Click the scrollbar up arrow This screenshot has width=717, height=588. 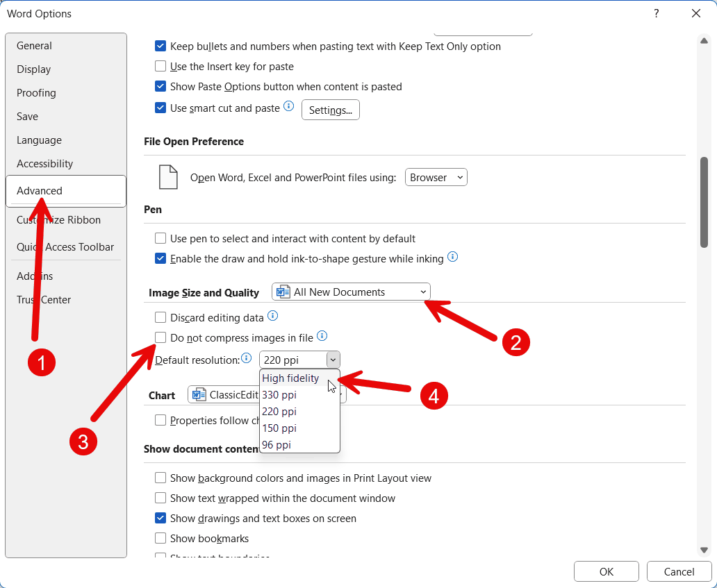[x=704, y=41]
